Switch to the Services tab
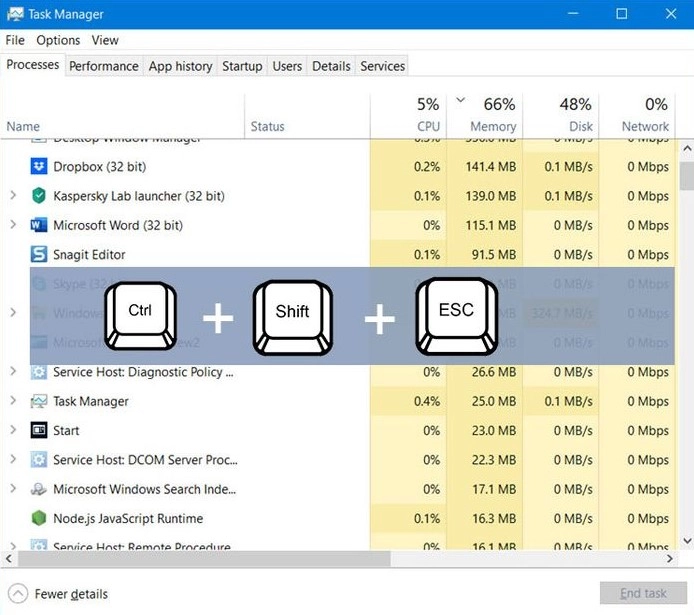This screenshot has height=615, width=694. point(382,66)
